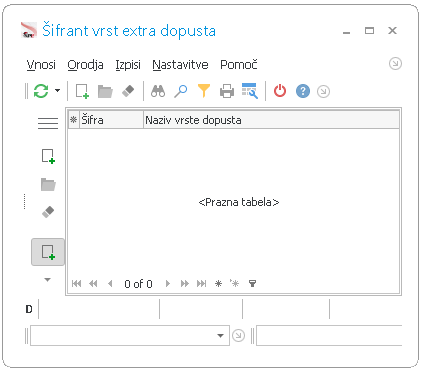Open the Orodja menu
Image resolution: width=423 pixels, height=373 pixels.
click(x=85, y=65)
